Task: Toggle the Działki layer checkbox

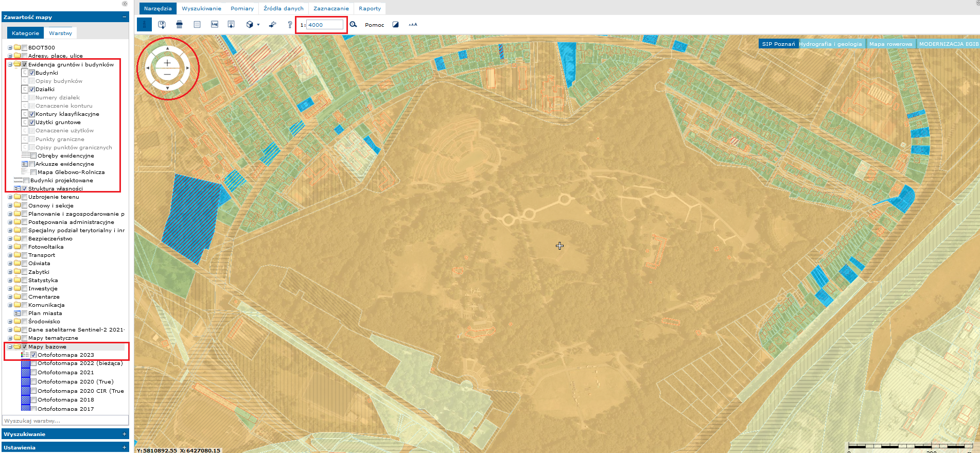Action: 32,90
